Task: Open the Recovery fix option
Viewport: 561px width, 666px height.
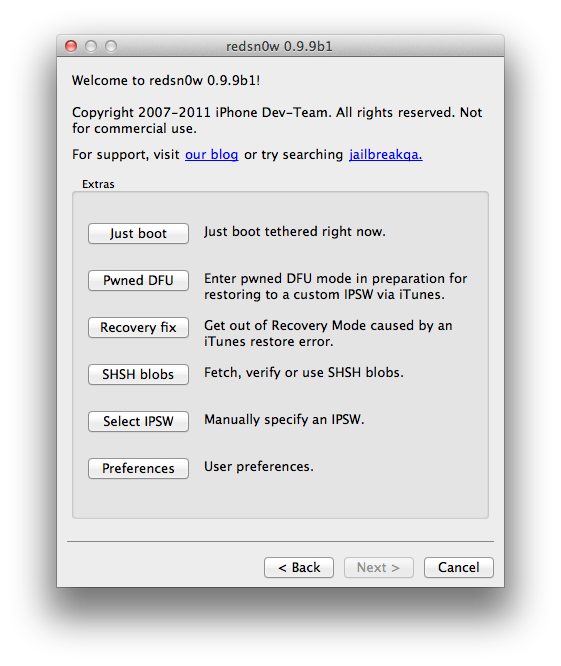Action: tap(138, 327)
